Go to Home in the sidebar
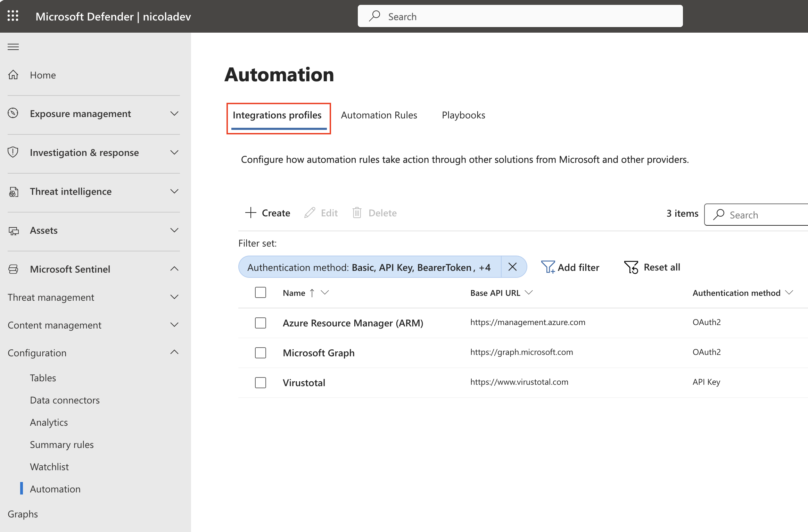This screenshot has width=808, height=532. coord(43,75)
